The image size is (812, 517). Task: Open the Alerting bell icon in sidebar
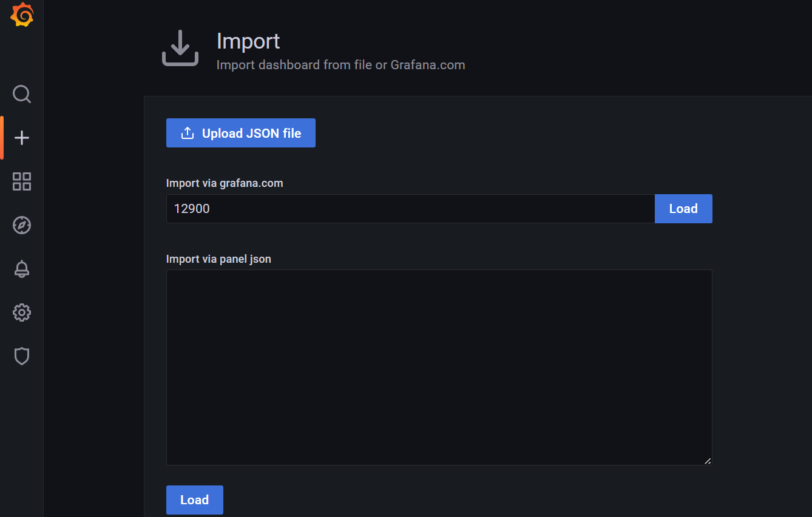[22, 269]
